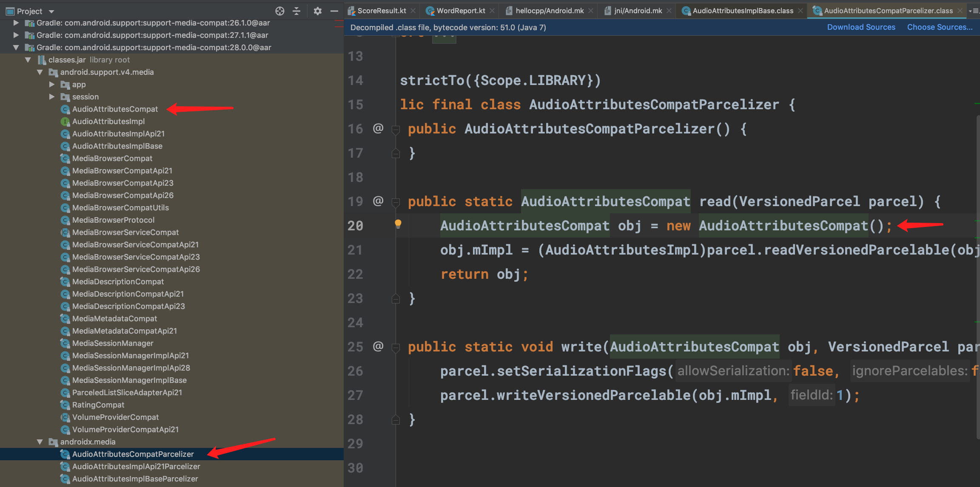Click the class icon next to MediaBrowserCompat
Image resolution: width=980 pixels, height=487 pixels.
point(65,158)
